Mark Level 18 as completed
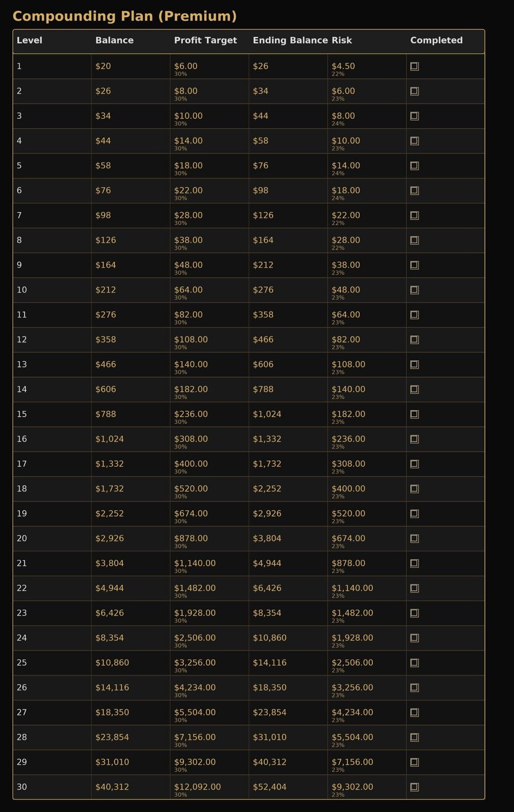 pyautogui.click(x=414, y=489)
